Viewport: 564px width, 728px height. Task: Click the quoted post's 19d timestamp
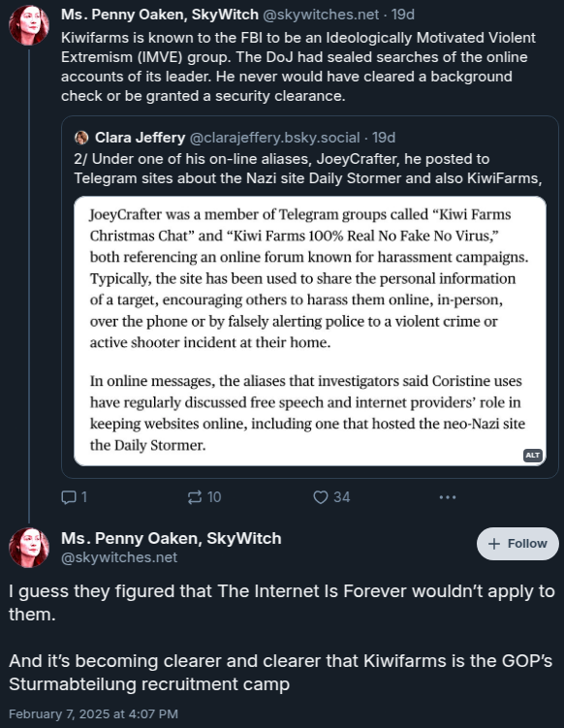coord(384,138)
